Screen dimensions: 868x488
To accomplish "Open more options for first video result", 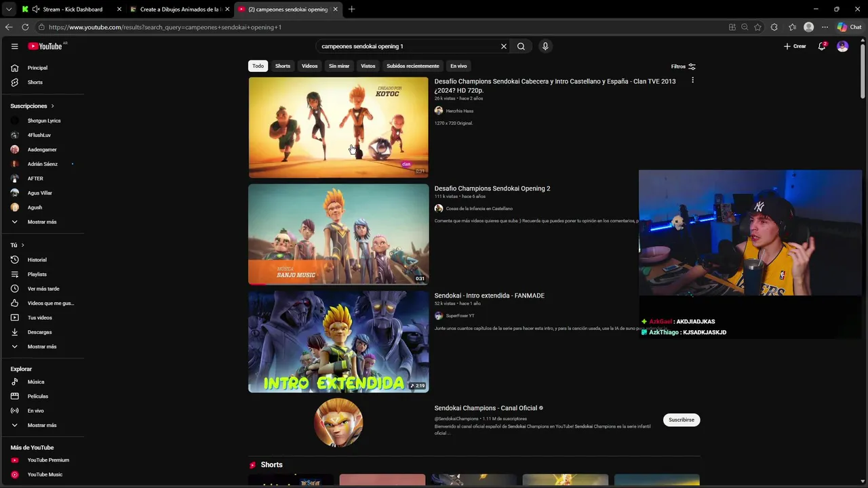I will tap(692, 80).
